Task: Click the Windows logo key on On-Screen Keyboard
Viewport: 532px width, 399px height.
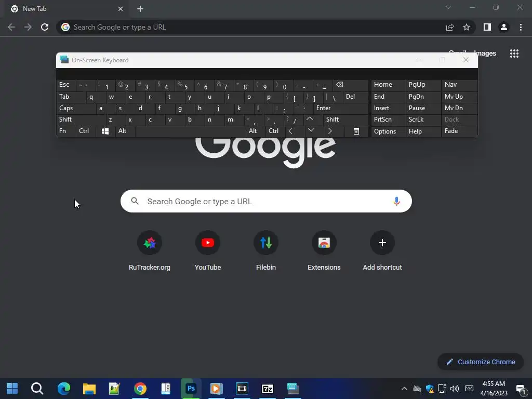Action: click(105, 131)
